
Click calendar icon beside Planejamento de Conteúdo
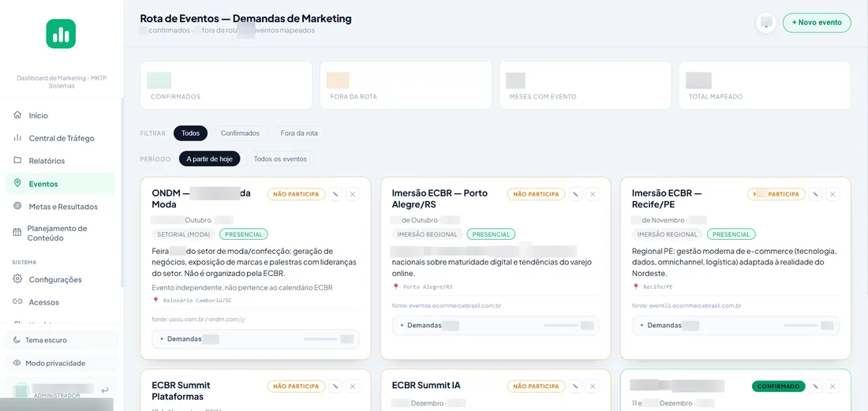click(17, 233)
